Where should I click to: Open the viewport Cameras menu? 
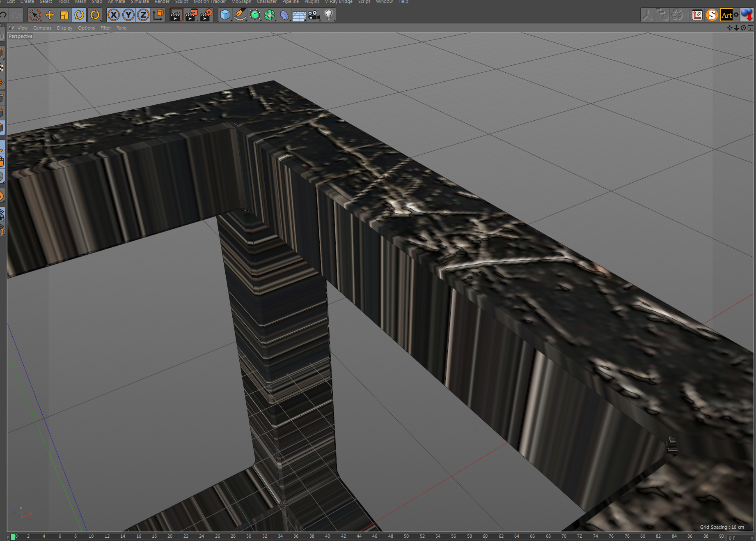[42, 28]
